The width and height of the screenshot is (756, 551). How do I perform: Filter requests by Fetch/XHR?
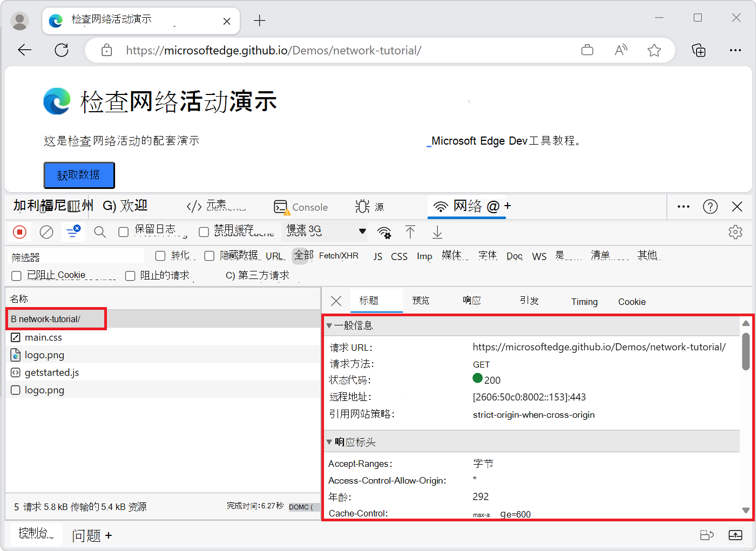pyautogui.click(x=339, y=256)
